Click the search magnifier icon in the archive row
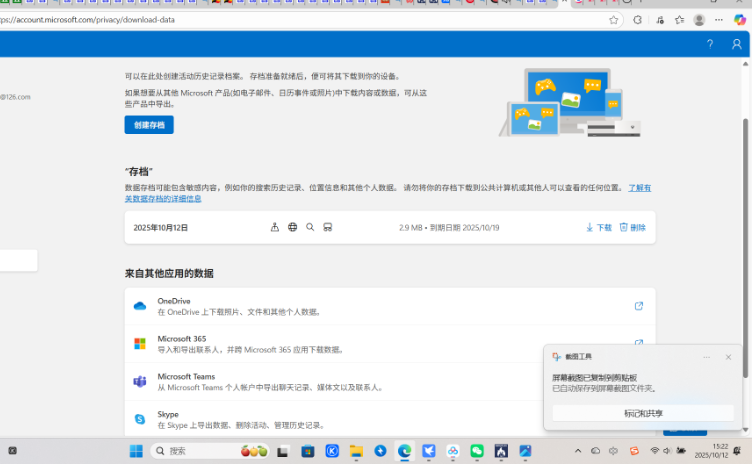This screenshot has height=469, width=753. pos(310,227)
